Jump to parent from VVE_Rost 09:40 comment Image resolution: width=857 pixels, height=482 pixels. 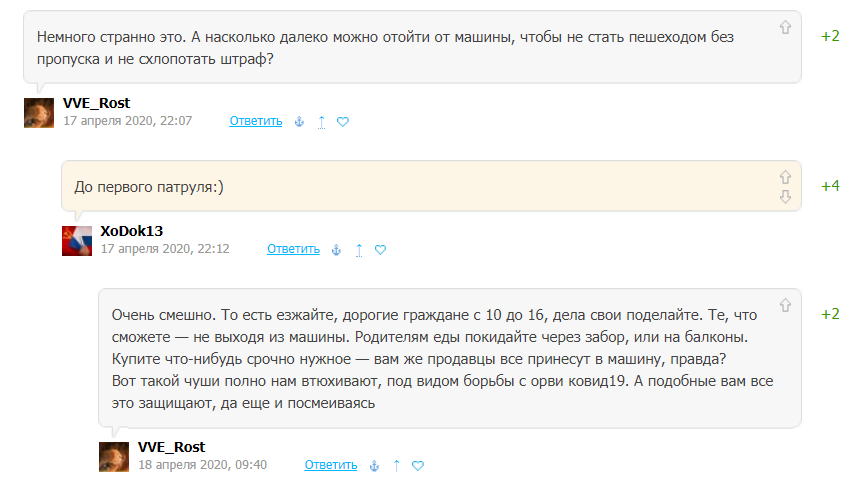(x=397, y=466)
